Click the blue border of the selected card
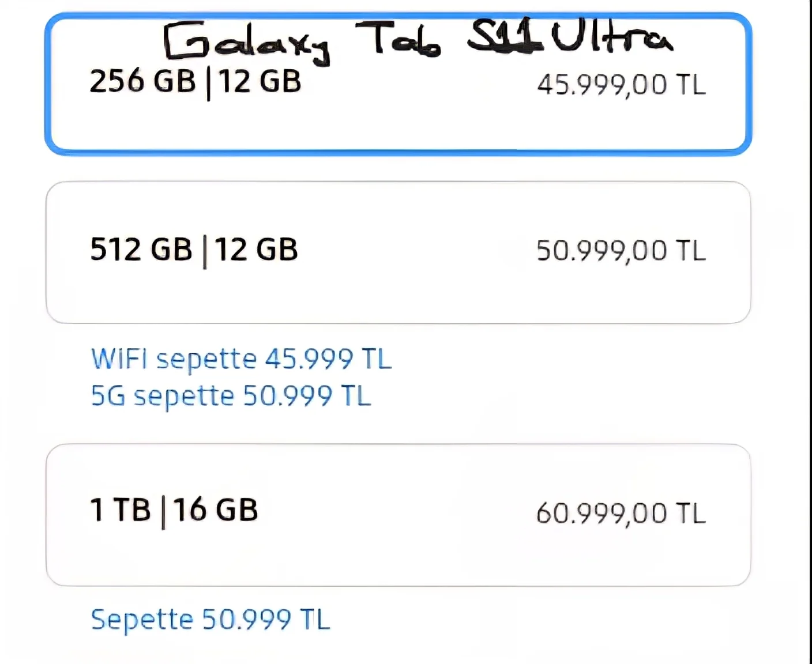Screen dimensions: 812x664 click(x=398, y=152)
